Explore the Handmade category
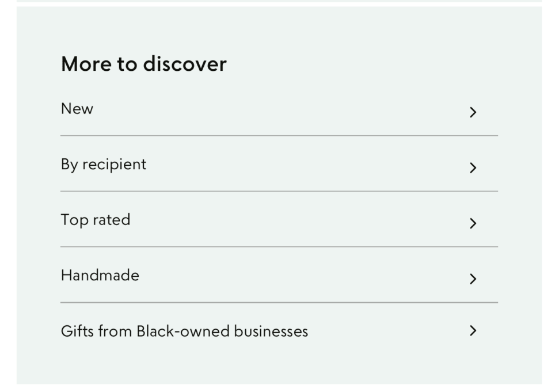555x392 pixels. [100, 275]
